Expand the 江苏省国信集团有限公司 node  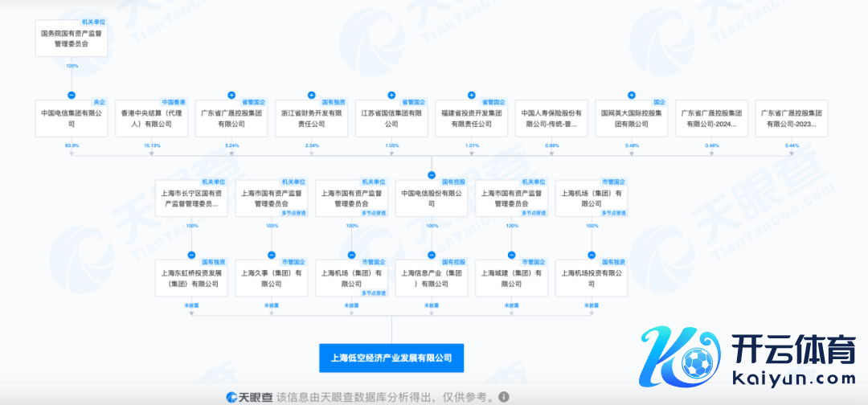pos(391,95)
